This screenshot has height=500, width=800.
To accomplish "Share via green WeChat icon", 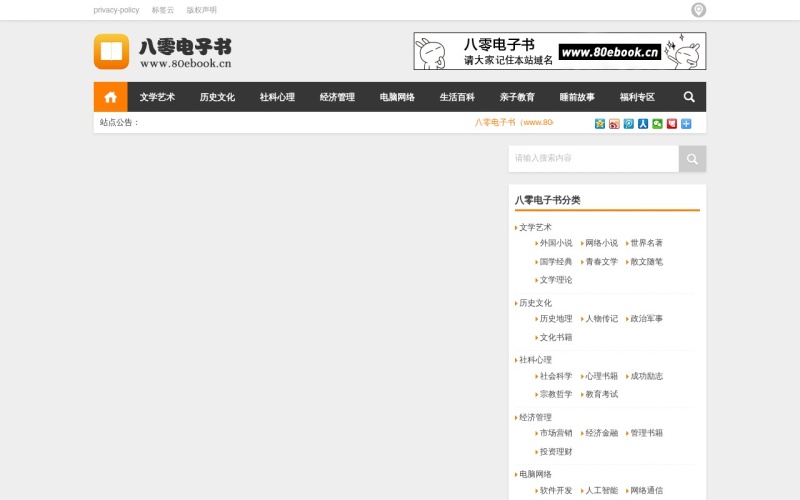I will coord(657,123).
